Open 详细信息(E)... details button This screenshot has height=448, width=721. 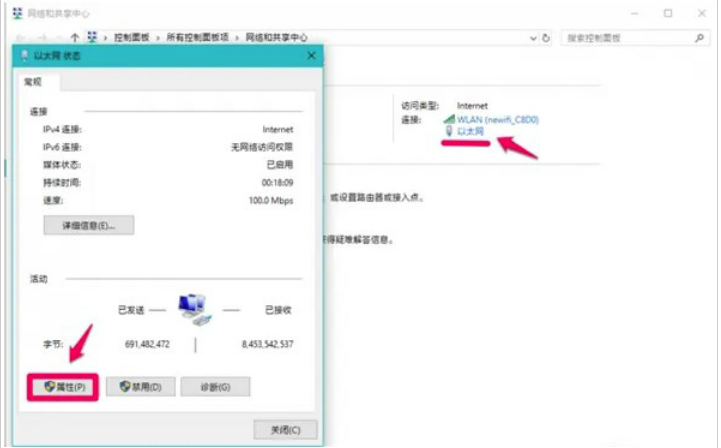pos(89,225)
